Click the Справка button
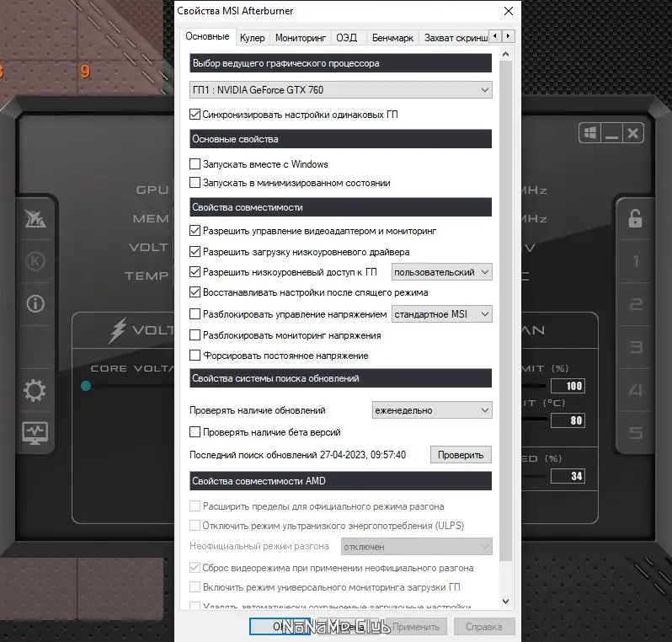Image resolution: width=672 pixels, height=642 pixels. [484, 627]
